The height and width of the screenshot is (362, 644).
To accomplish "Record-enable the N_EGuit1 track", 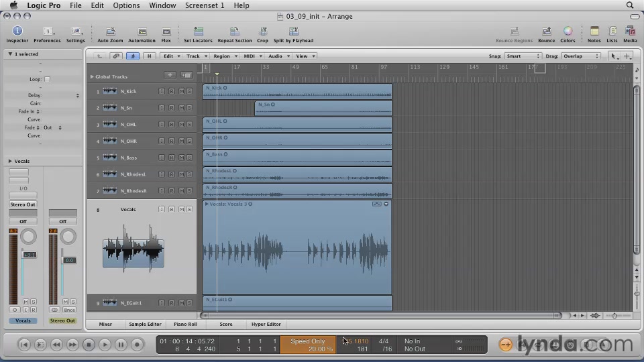I will click(x=171, y=303).
